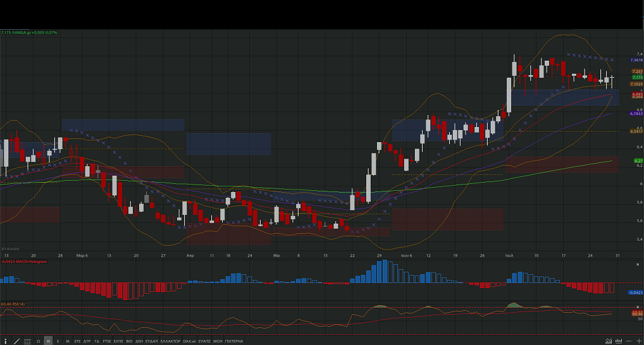
Task: Click the 6,5917 price axis tag
Action: [x=636, y=131]
